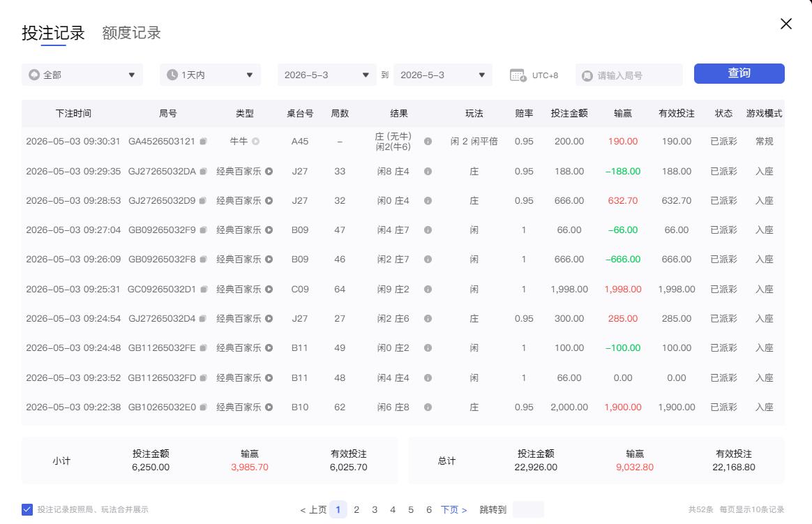Open result info icon for 闲4 庄4
This screenshot has width=812, height=524.
pos(428,378)
